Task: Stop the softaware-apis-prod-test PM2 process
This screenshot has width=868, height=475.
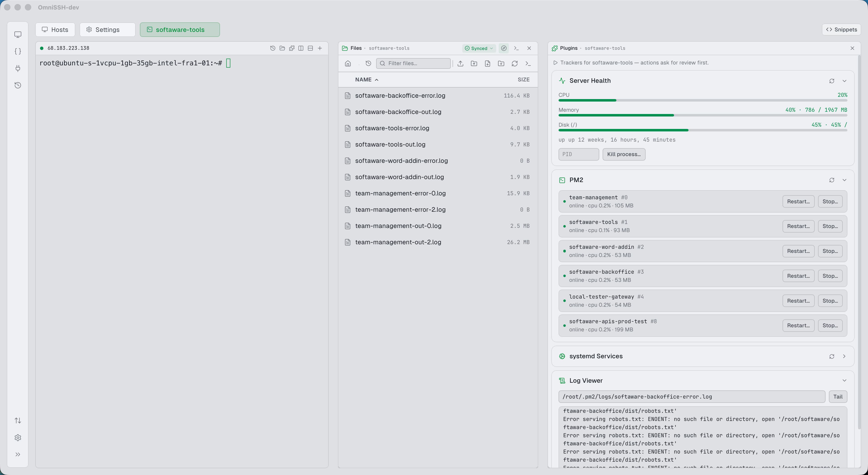Action: pos(830,326)
